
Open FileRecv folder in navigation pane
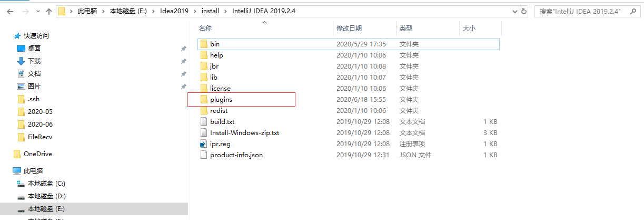point(40,137)
